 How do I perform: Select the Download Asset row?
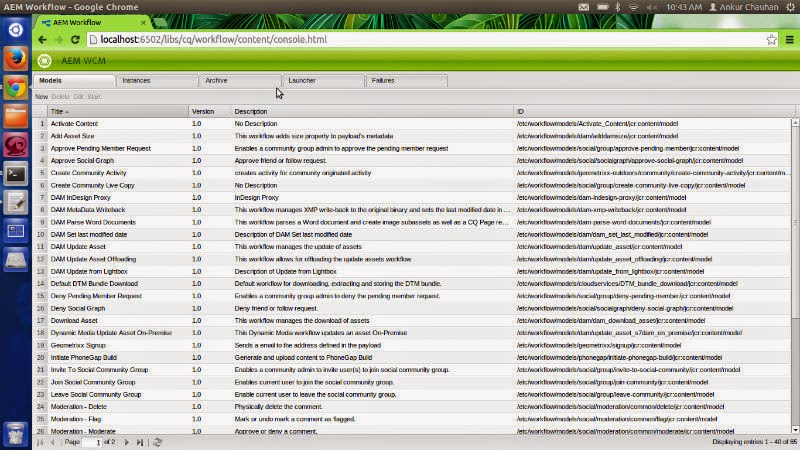coord(412,321)
